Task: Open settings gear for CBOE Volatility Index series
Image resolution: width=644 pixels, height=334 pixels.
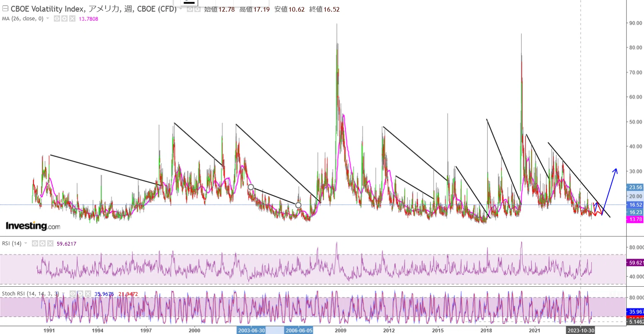Action: point(196,9)
